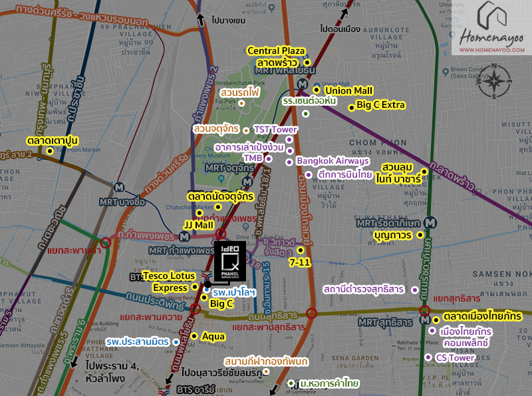Viewport: 532px width, 396px height.
Task: Select the yellow dot above 7-11
Action: coord(301,250)
